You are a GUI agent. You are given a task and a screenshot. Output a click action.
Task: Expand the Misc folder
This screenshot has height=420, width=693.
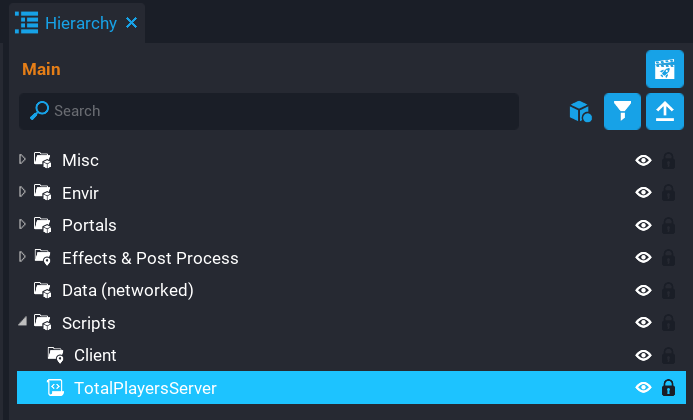coord(23,160)
